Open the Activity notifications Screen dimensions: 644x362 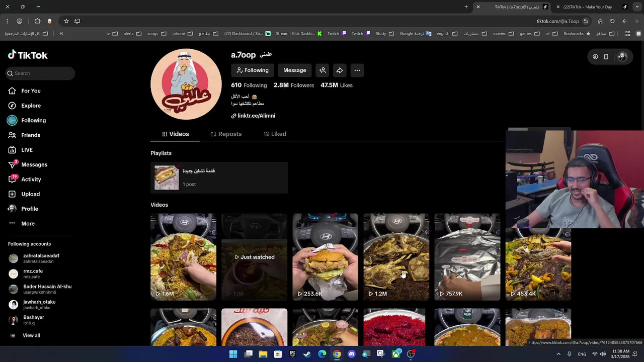click(24, 179)
